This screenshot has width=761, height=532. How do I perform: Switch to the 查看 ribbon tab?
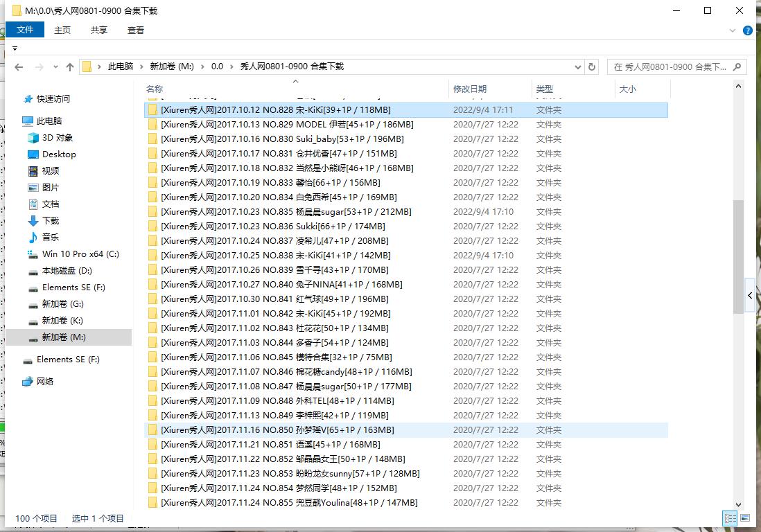tap(136, 30)
